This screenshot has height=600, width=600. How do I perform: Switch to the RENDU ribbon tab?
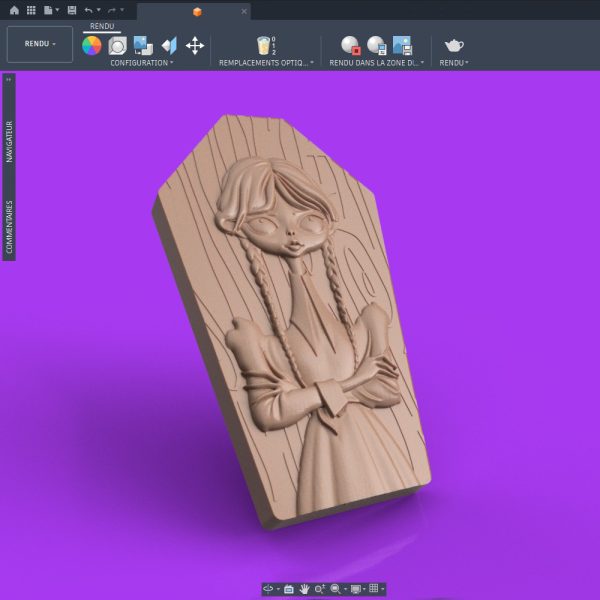pyautogui.click(x=102, y=26)
